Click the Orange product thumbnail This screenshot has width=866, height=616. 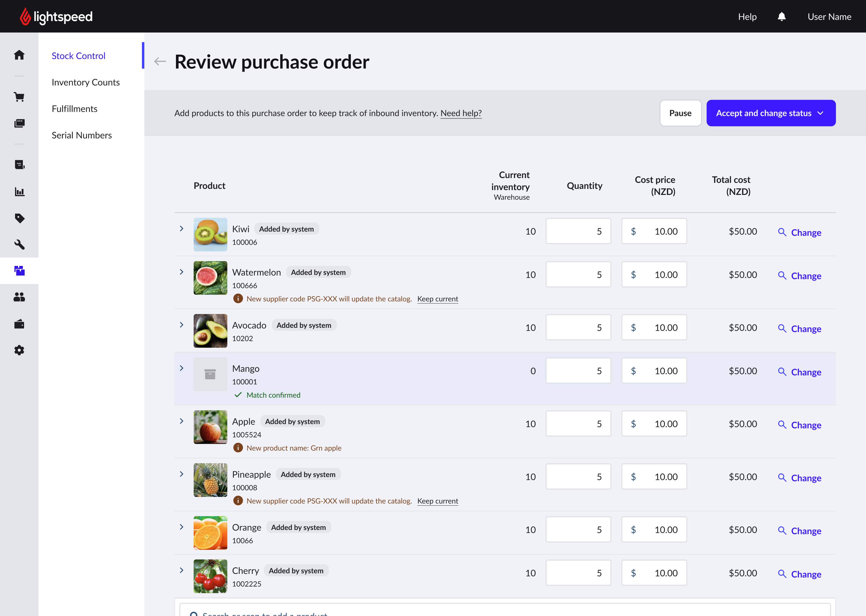(210, 533)
